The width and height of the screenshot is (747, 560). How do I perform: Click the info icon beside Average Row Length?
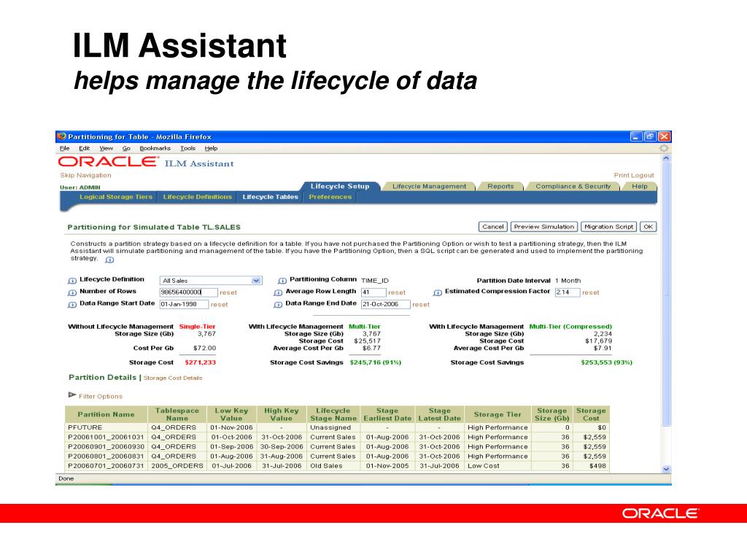pyautogui.click(x=278, y=293)
